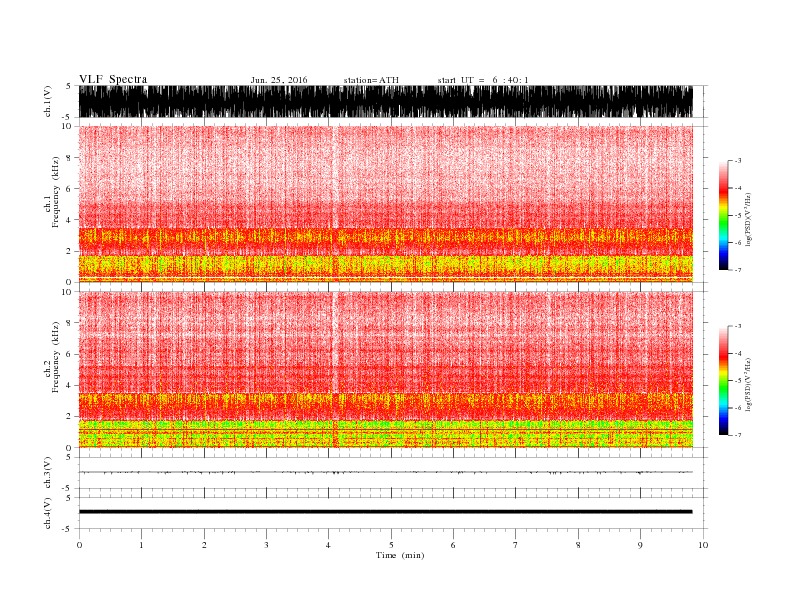Image resolution: width=792 pixels, height=612 pixels.
Task: Click the "ch.3(V)" axis label
Action: click(48, 472)
